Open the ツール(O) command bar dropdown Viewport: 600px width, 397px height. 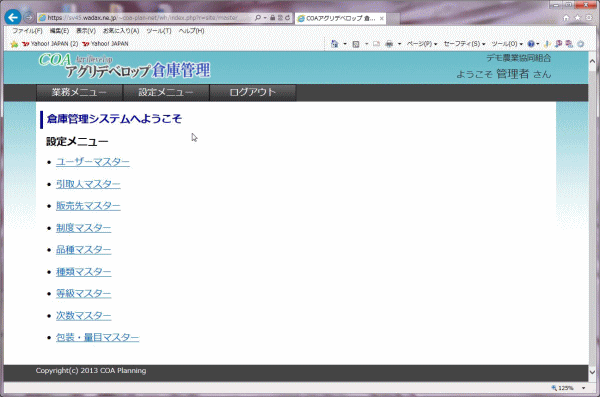coord(507,44)
